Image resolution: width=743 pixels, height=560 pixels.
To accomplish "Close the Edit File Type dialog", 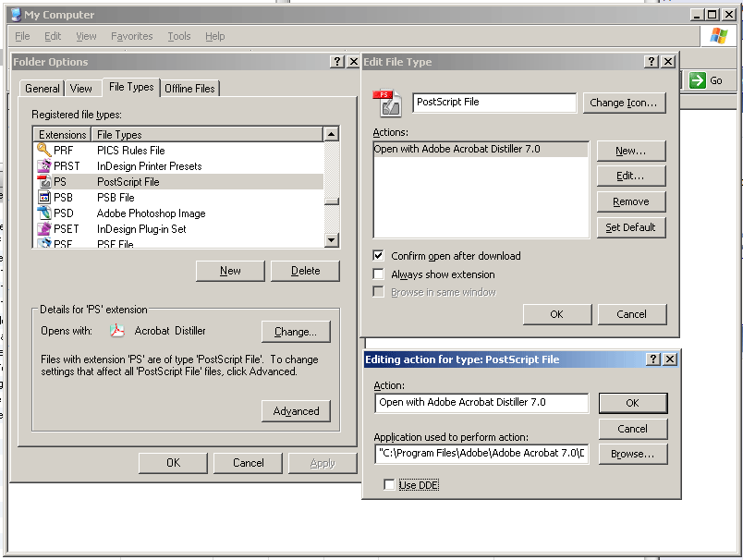I will coord(667,62).
